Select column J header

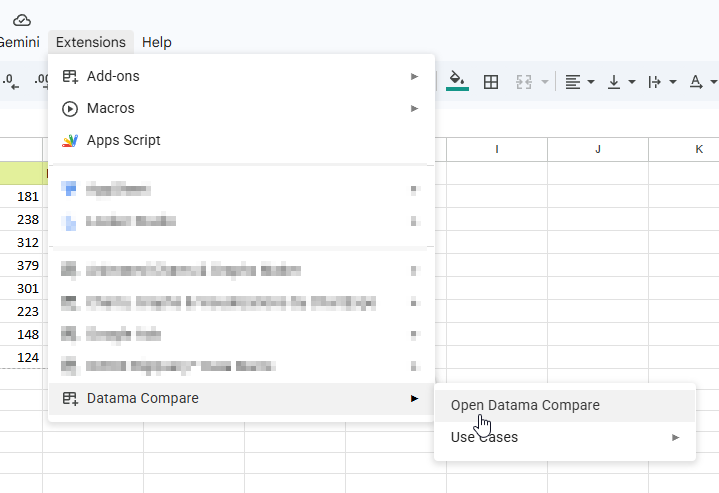pos(598,150)
